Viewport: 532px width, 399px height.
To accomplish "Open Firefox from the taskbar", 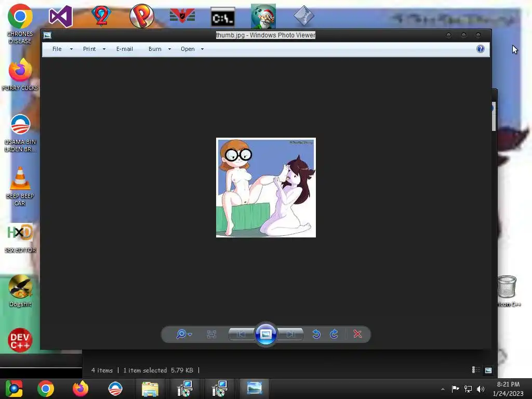I will coord(81,389).
